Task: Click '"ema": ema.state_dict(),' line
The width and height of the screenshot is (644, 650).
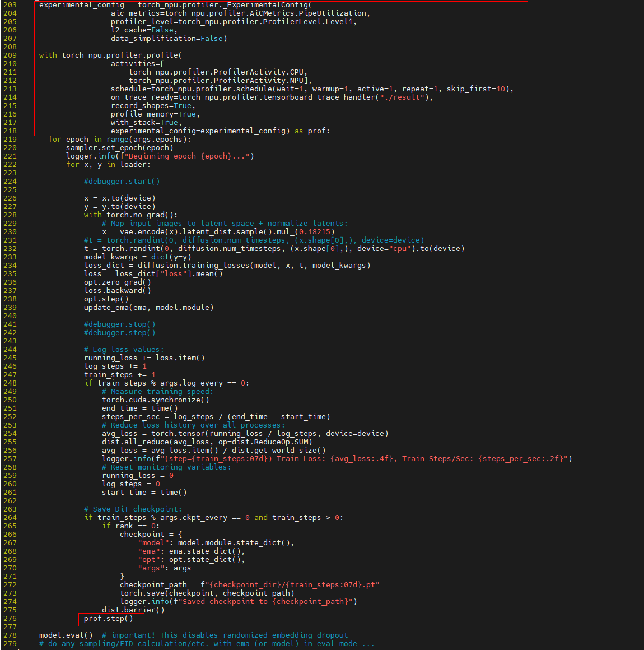Action: pyautogui.click(x=191, y=551)
